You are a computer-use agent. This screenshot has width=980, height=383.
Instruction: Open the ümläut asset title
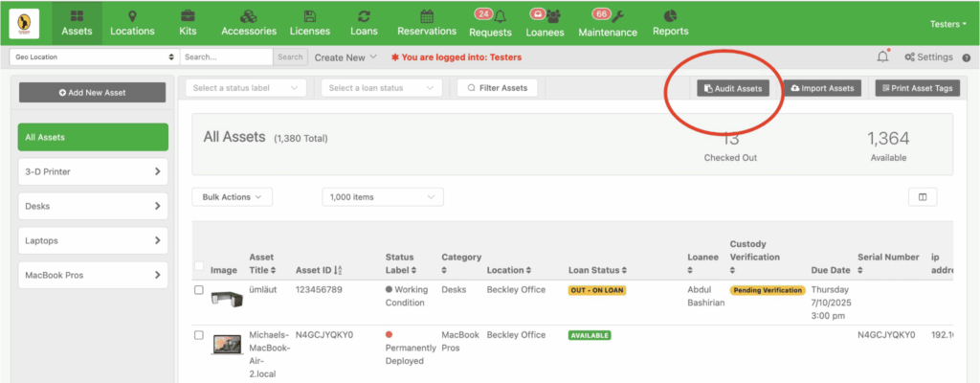coord(262,290)
